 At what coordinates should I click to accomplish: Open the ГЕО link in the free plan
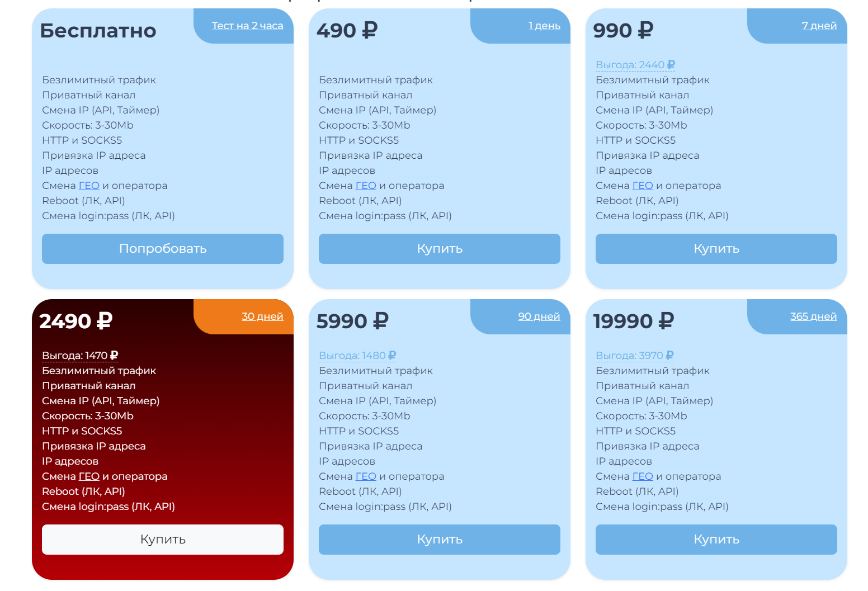89,186
